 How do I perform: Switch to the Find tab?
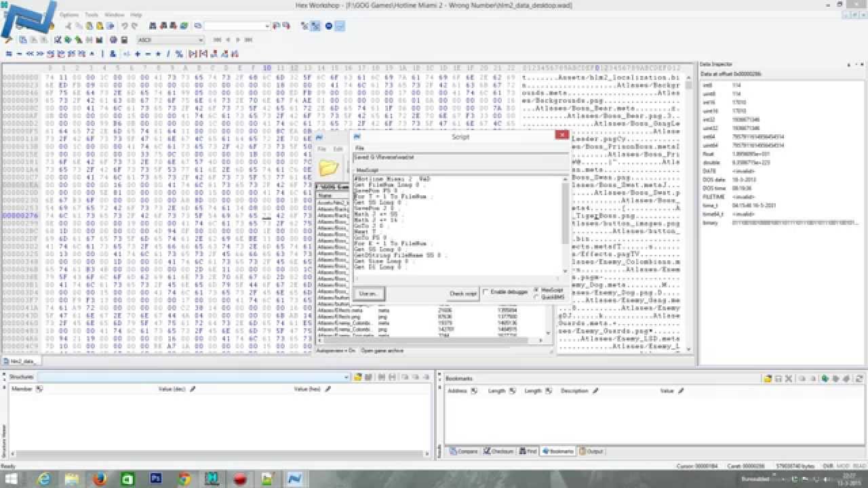tap(528, 451)
